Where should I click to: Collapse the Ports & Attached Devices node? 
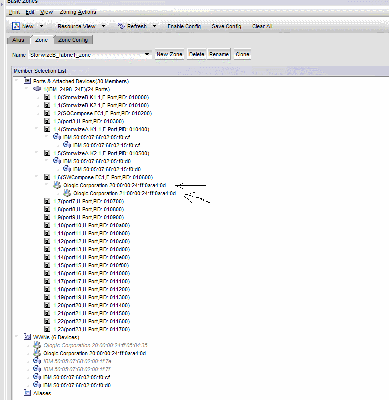point(17,81)
